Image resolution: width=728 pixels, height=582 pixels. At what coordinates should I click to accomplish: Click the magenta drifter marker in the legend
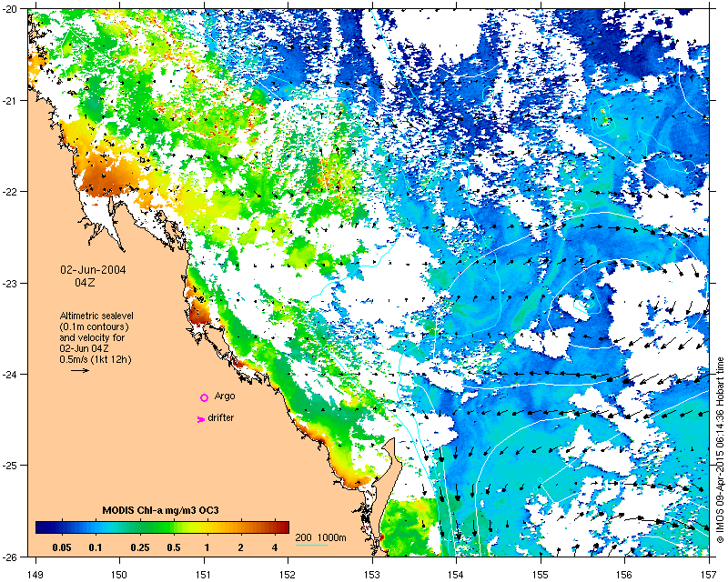coord(201,419)
